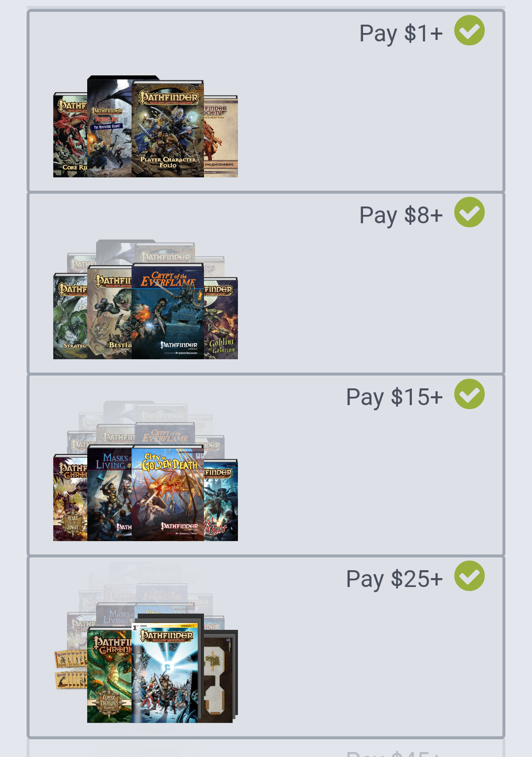532x757 pixels.
Task: Select the Pay $8+ tier label
Action: tap(401, 215)
